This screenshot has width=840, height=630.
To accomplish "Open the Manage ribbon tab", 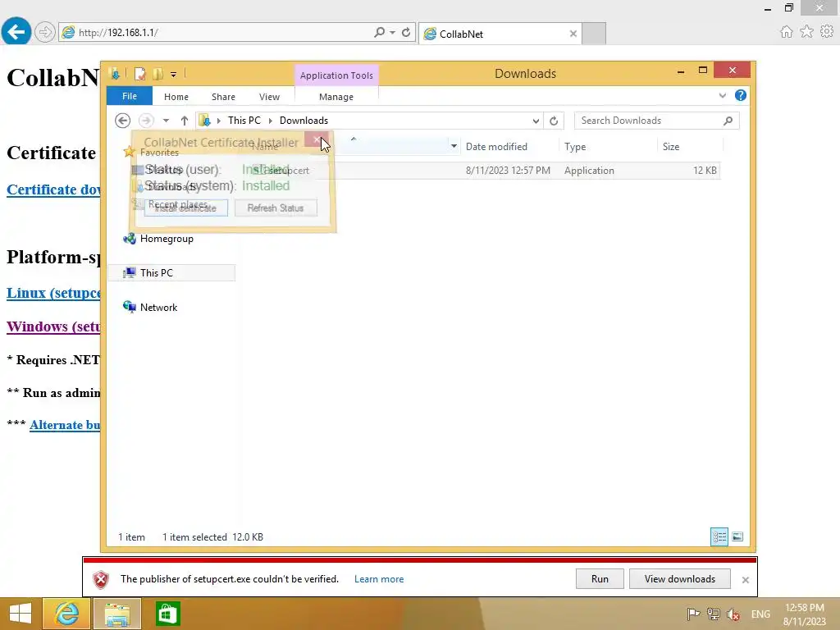I will 336,97.
